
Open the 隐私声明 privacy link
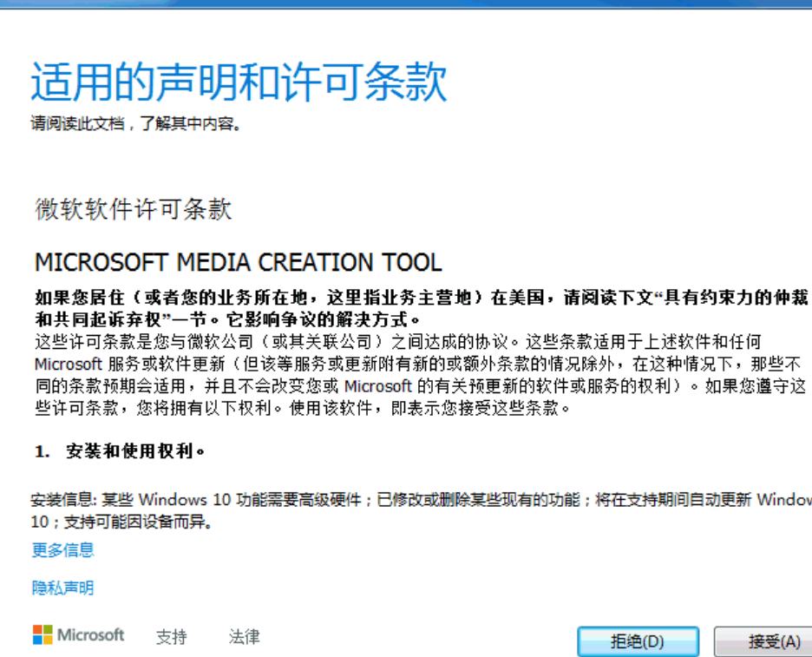coord(62,588)
